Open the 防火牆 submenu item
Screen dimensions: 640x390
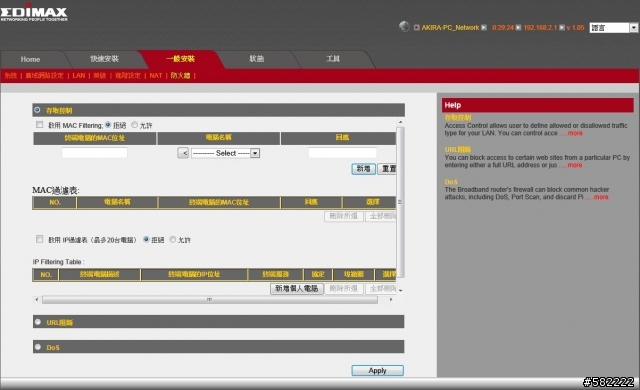coord(180,75)
